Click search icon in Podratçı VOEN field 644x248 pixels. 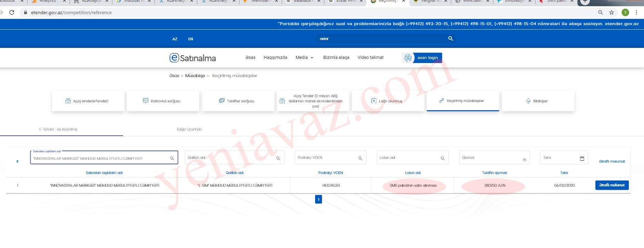coord(360,158)
